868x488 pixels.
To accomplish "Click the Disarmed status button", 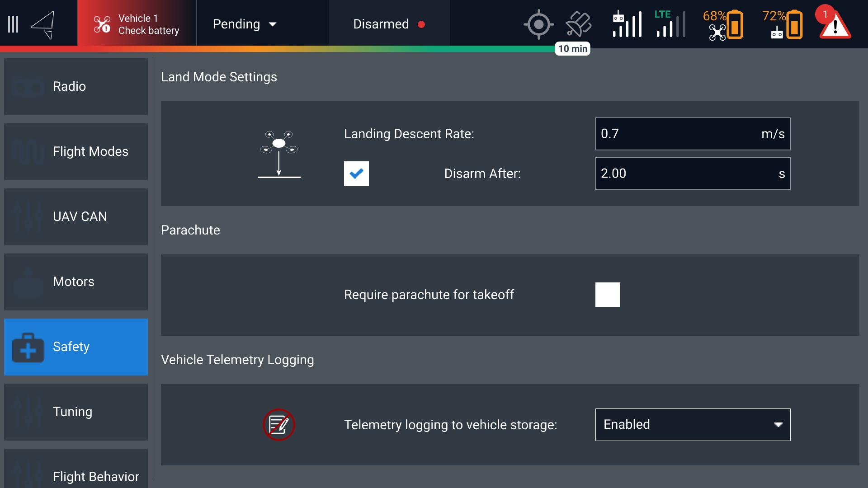I will [x=389, y=24].
